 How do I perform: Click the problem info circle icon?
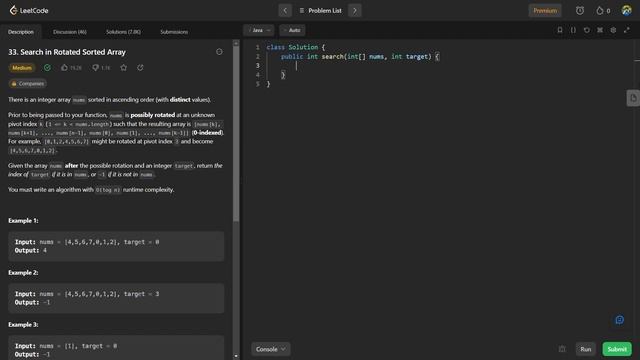point(219,52)
